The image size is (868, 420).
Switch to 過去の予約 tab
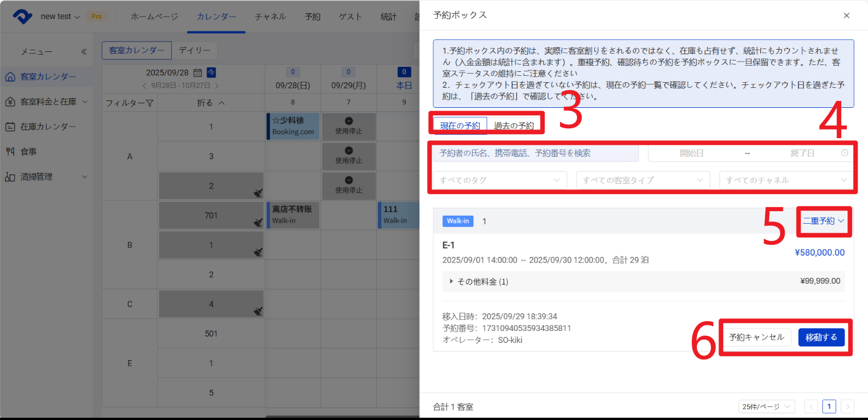point(513,126)
